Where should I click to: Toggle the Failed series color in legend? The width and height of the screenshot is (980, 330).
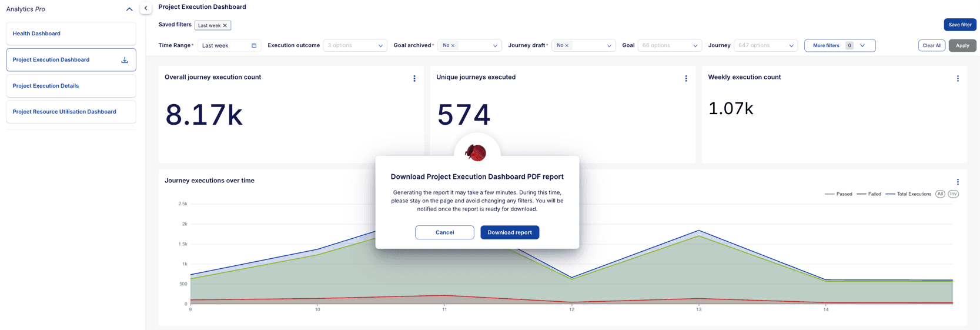pyautogui.click(x=869, y=194)
